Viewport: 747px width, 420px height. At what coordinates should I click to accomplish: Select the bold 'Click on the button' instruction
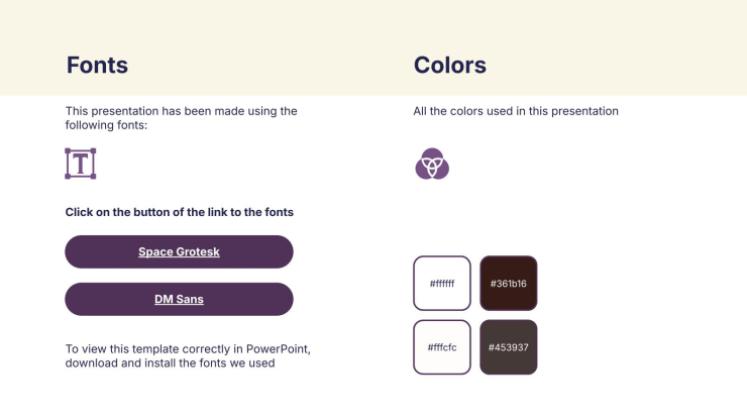click(179, 212)
